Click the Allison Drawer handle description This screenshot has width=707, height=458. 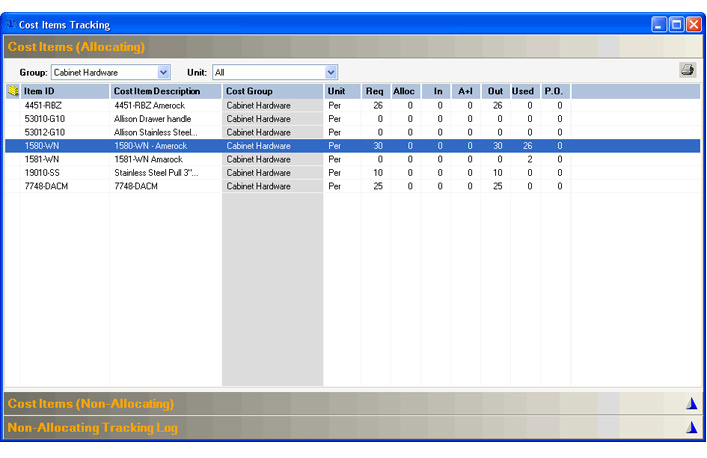point(152,119)
